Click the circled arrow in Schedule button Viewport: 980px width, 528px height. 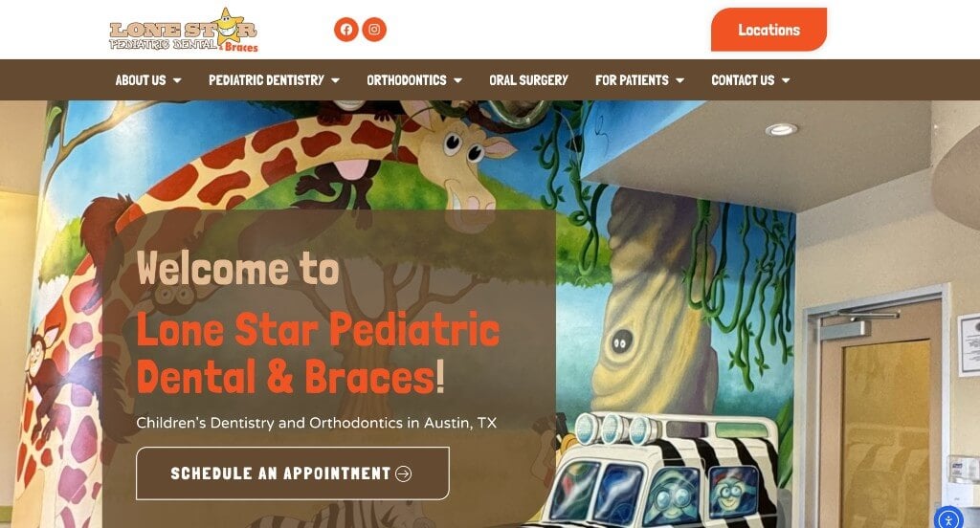pyautogui.click(x=404, y=473)
